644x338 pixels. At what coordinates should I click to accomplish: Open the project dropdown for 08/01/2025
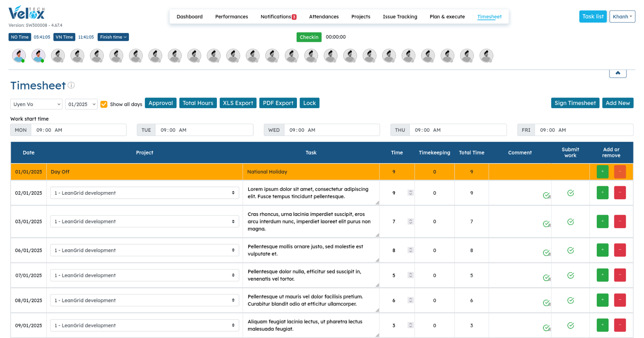144,300
